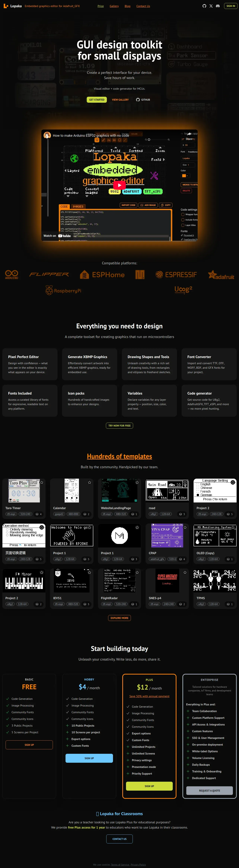Follow the Hundreds of templates heading link
This screenshot has height=868, width=239.
pyautogui.click(x=119, y=456)
